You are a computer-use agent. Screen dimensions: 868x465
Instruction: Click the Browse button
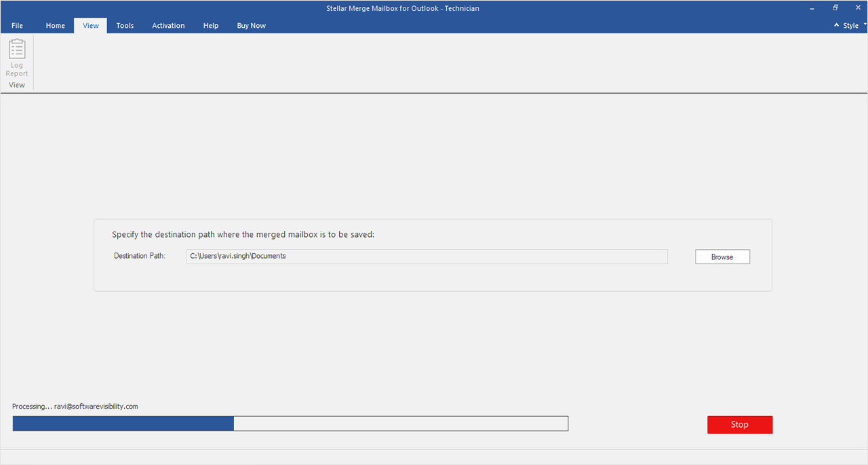click(722, 257)
